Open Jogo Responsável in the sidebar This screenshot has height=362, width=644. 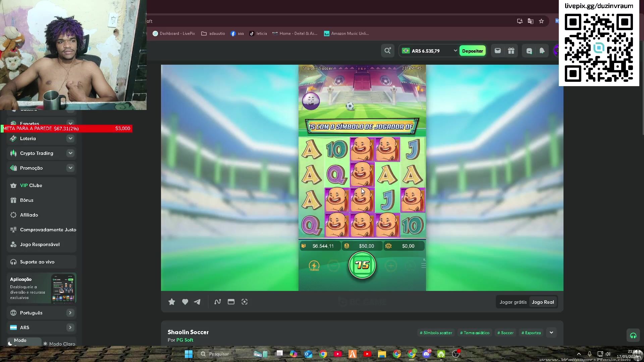click(x=42, y=244)
